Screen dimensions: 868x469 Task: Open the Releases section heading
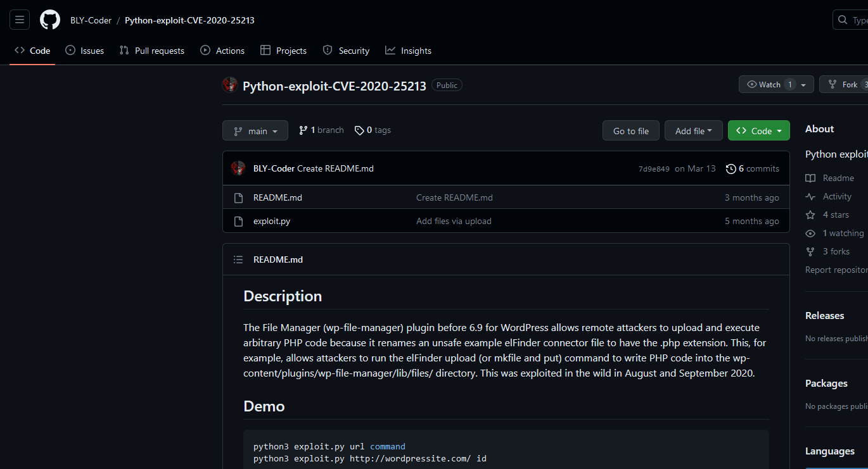pyautogui.click(x=825, y=316)
